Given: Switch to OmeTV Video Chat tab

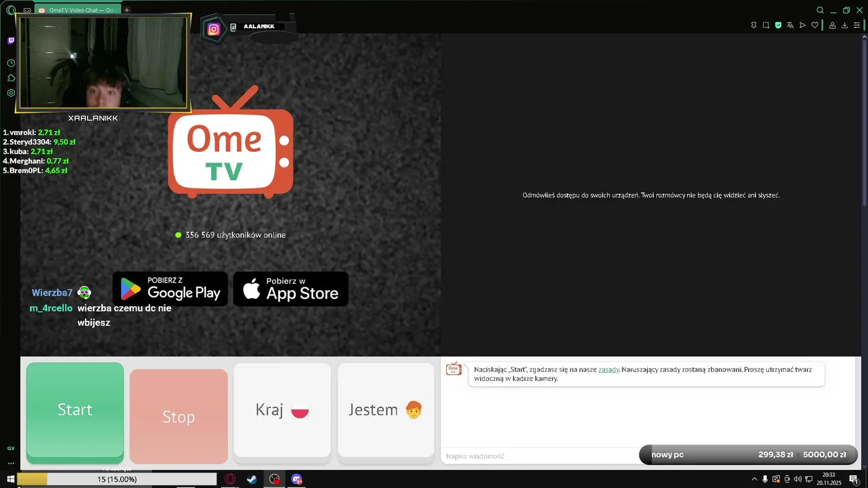Looking at the screenshot, I should click(x=77, y=10).
